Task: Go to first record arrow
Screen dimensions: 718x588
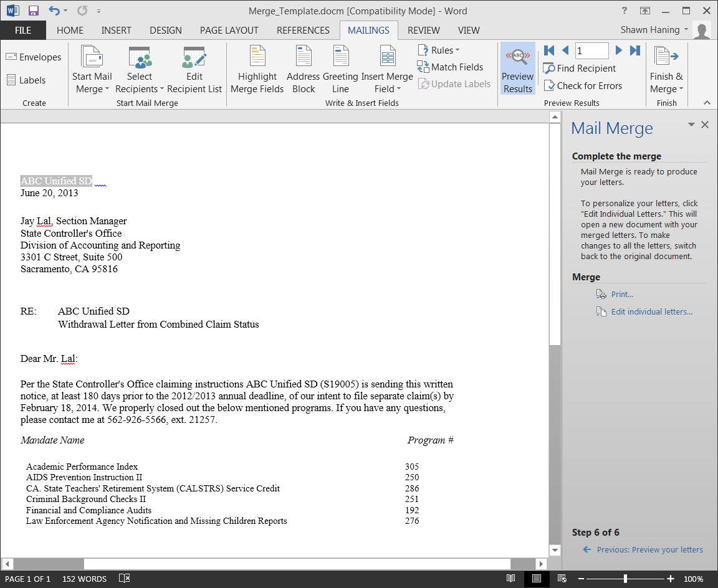Action: click(549, 50)
